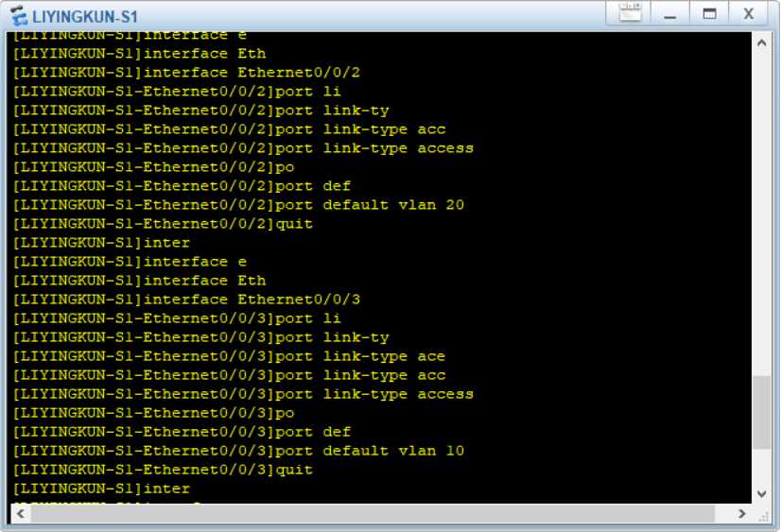This screenshot has width=781, height=532.
Task: Click the vertical scrollbar thumb
Action: tap(761, 413)
